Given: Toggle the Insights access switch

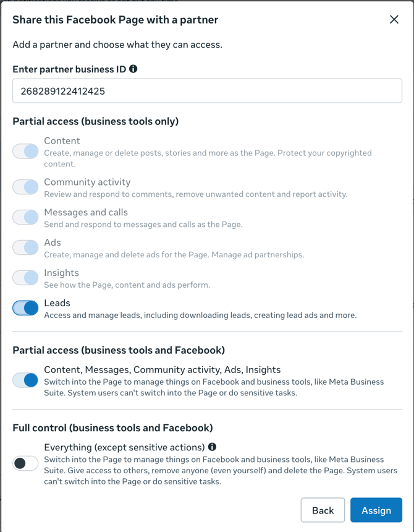Looking at the screenshot, I should 25,278.
